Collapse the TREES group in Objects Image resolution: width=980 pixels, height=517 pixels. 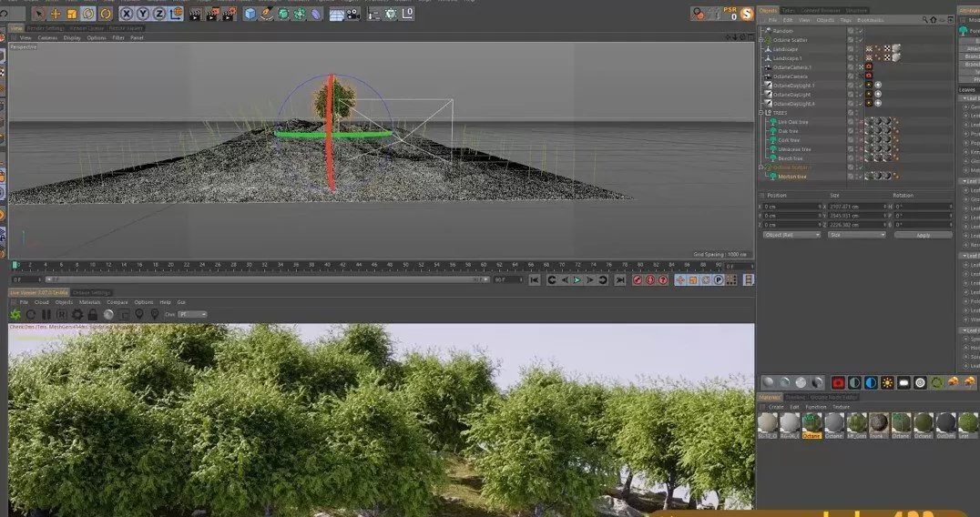762,113
